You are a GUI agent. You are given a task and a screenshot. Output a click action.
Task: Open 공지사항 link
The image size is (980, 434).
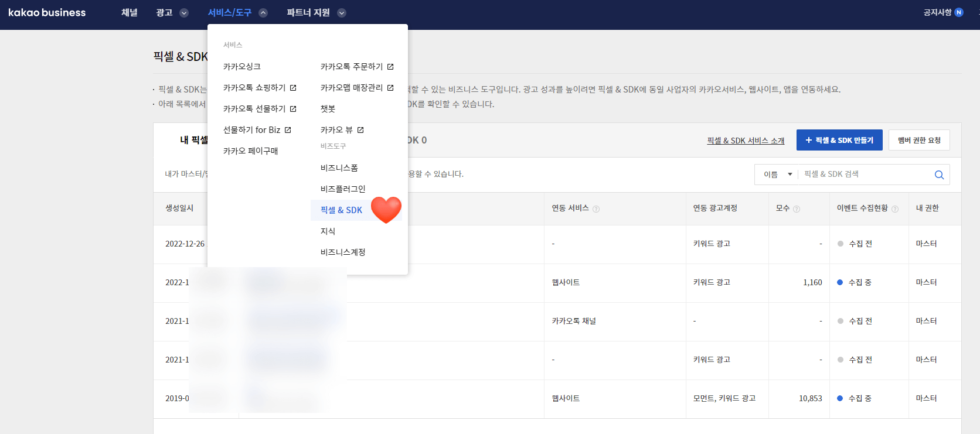coord(937,12)
